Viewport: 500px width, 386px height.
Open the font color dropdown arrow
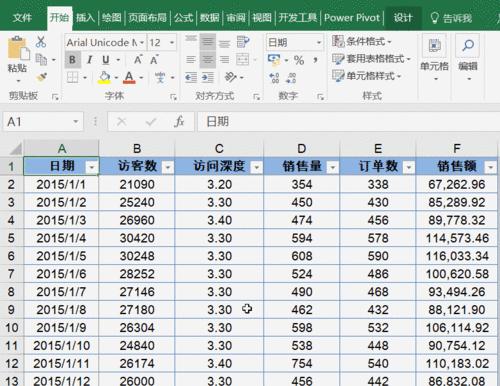(x=141, y=78)
